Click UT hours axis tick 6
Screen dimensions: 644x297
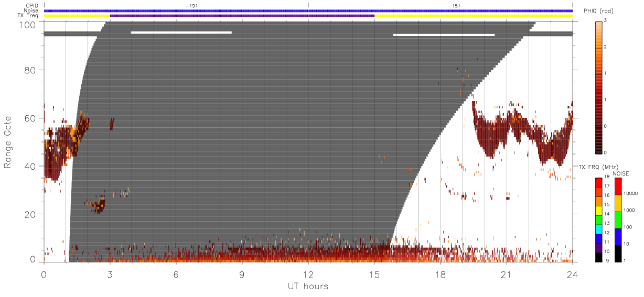point(176,274)
